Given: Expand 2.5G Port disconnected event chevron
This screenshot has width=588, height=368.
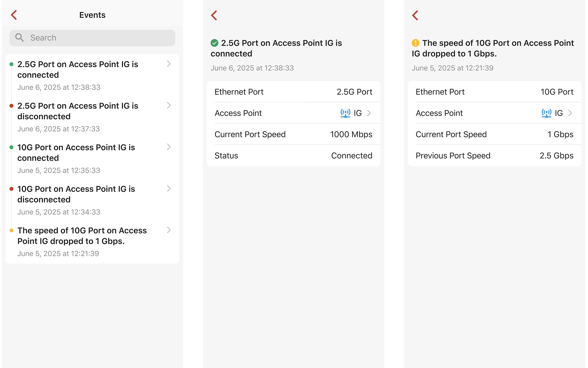Looking at the screenshot, I should click(169, 105).
